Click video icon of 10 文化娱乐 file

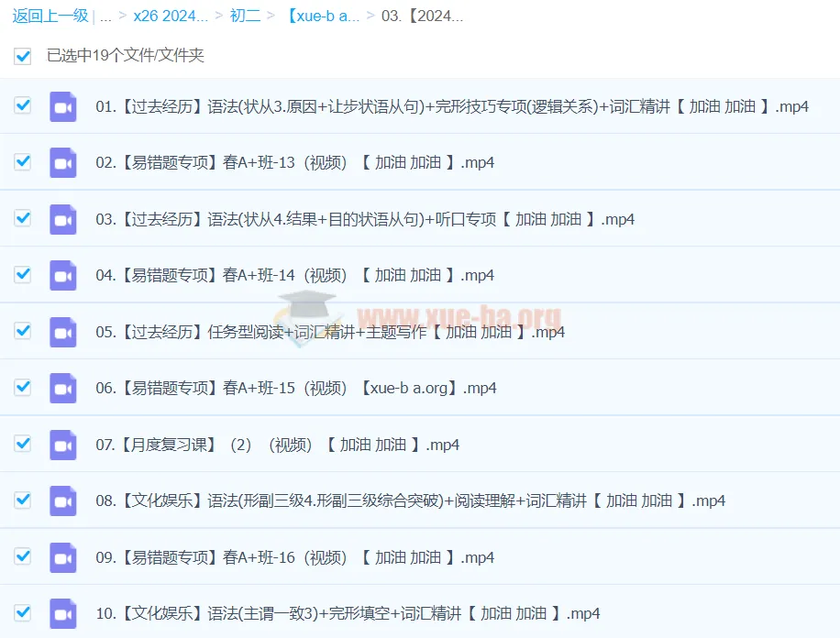(62, 614)
